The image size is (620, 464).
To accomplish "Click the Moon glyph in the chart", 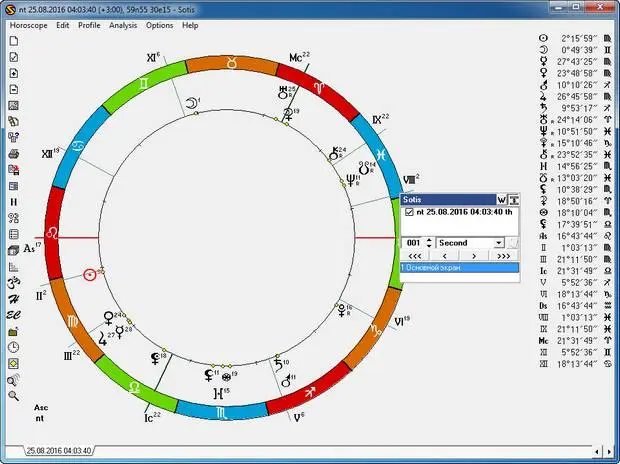I will (191, 103).
